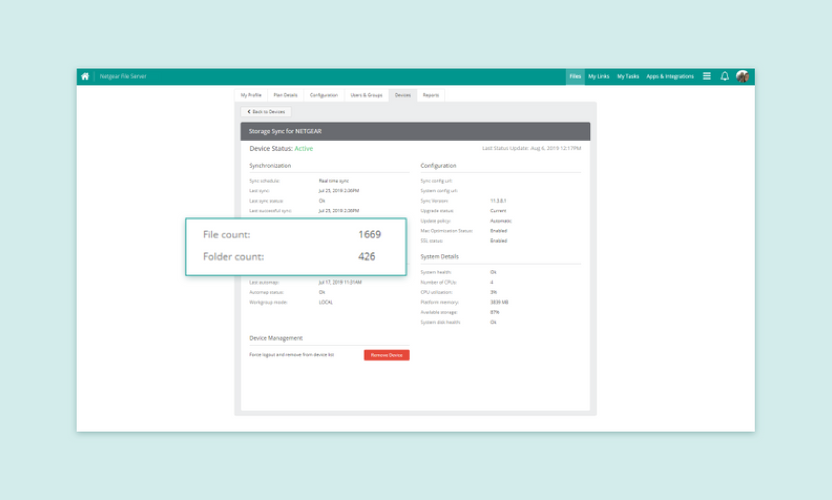Viewport: 832px width, 500px height.
Task: Click the Storage Sync for NETGEAR header
Action: (x=285, y=131)
